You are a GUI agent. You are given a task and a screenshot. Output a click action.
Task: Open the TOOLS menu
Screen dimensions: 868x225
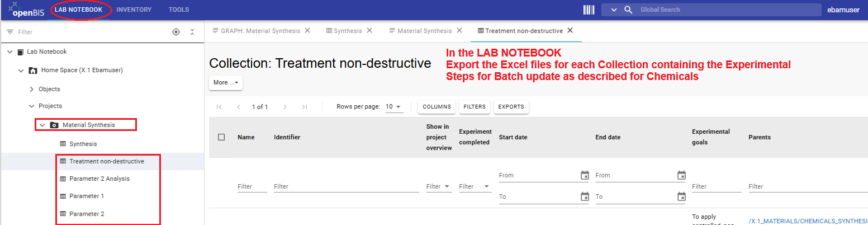(179, 10)
